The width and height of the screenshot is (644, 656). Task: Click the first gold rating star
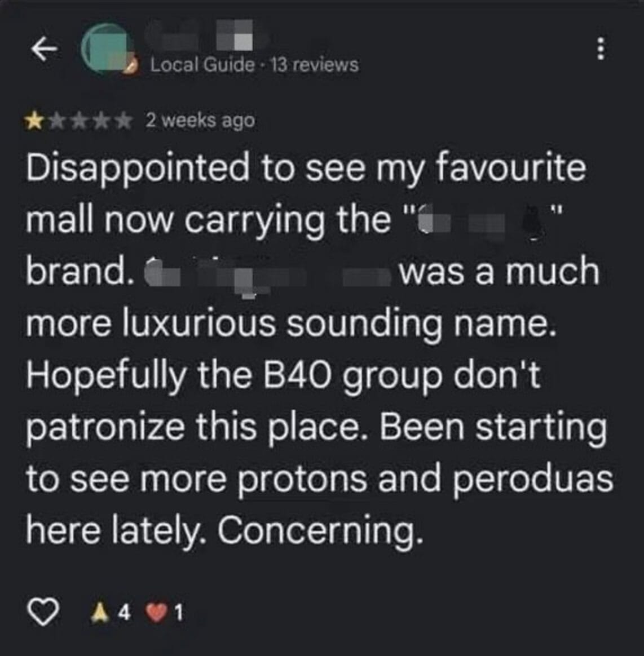point(34,121)
